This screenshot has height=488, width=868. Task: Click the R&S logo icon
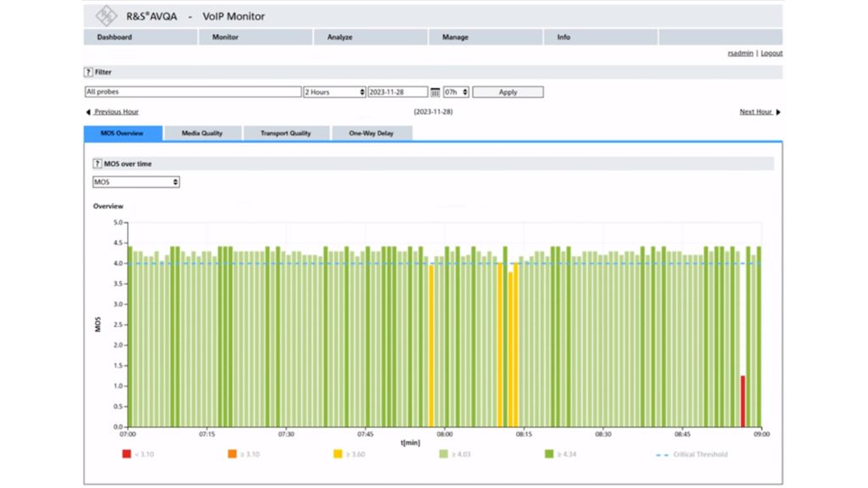point(107,15)
